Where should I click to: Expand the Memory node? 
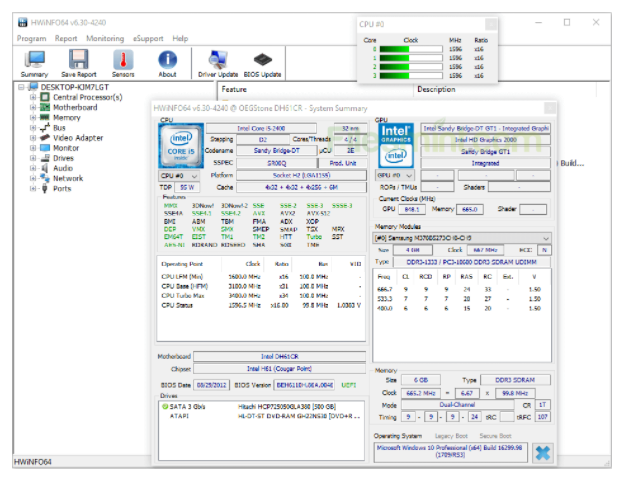point(33,117)
